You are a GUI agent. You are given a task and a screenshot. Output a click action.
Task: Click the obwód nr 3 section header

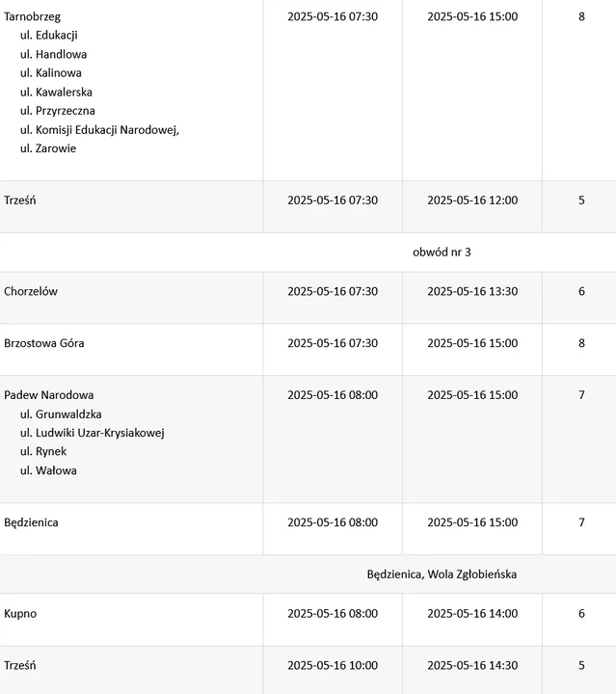coord(442,253)
